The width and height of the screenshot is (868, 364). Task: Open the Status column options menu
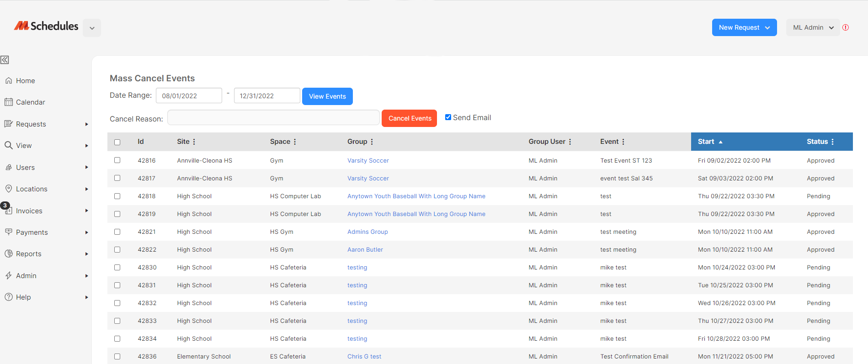[x=833, y=142]
